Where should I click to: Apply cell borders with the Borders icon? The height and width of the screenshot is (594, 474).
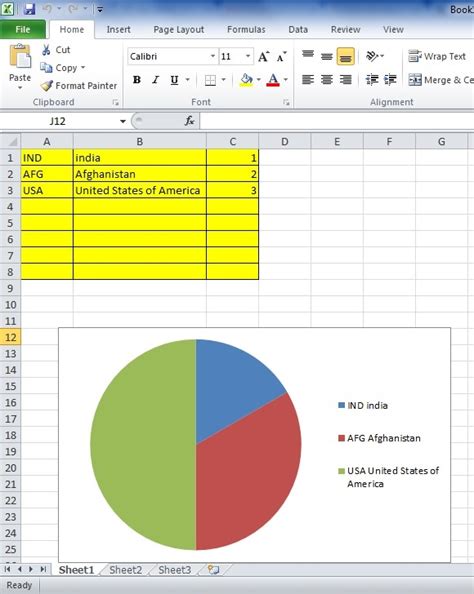pos(210,80)
